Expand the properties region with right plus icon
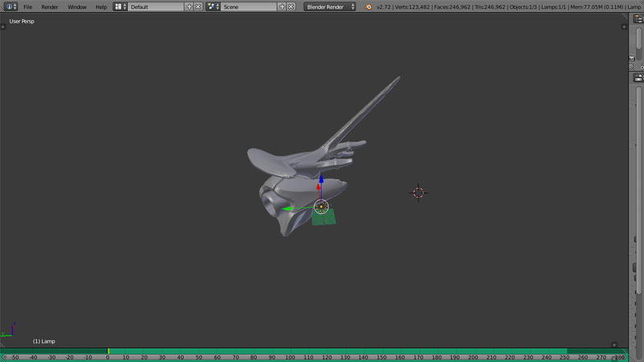The image size is (644, 362). pyautogui.click(x=625, y=27)
